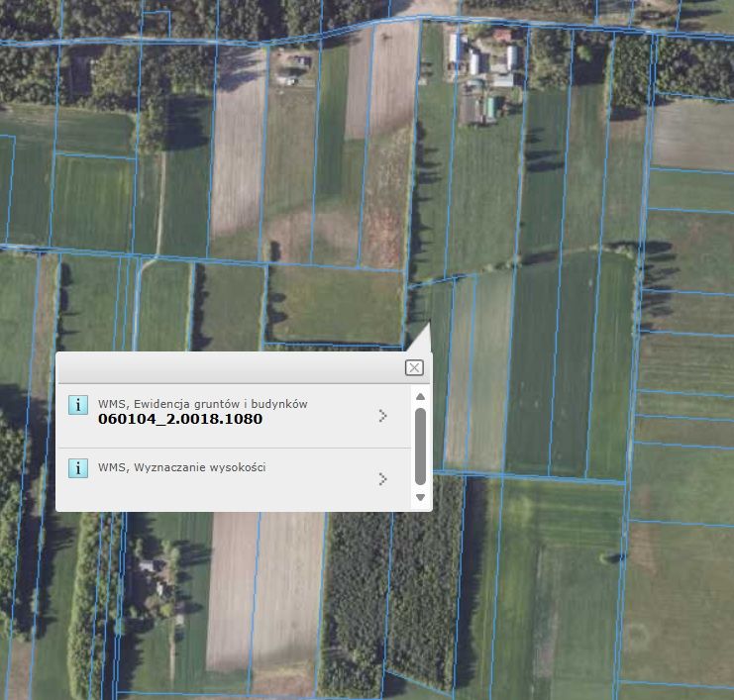Expand the Ewidencja gruntów i budynków entry chevron
The width and height of the screenshot is (734, 700).
383,416
